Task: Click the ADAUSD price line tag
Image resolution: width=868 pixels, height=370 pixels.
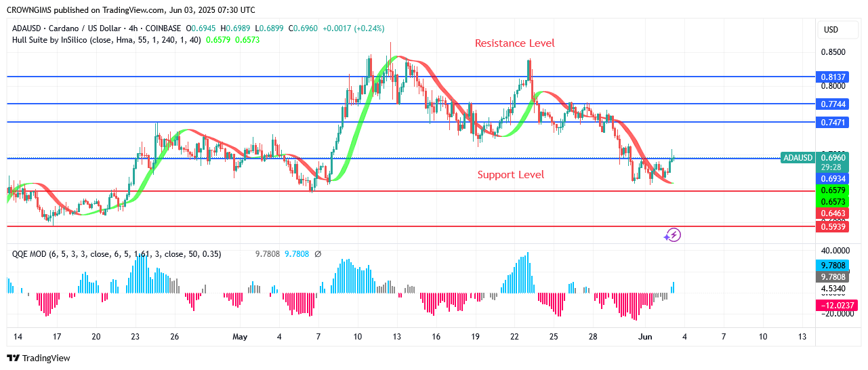Action: 797,158
